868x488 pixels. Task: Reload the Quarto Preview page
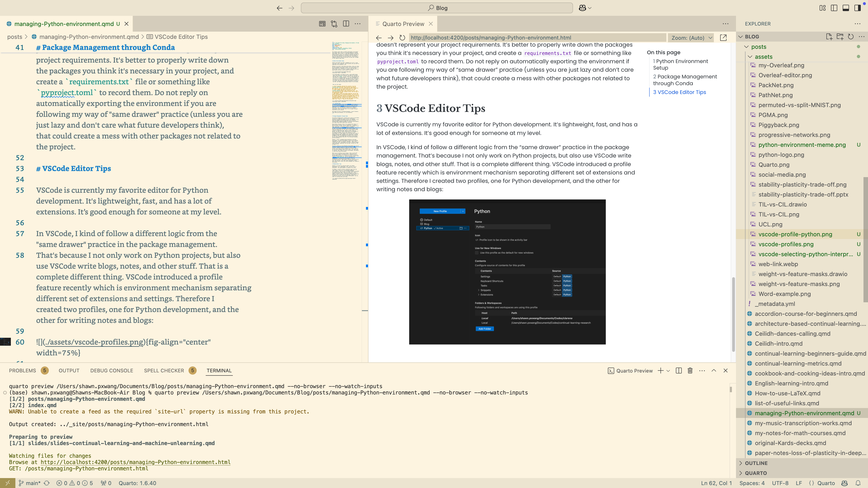point(402,38)
